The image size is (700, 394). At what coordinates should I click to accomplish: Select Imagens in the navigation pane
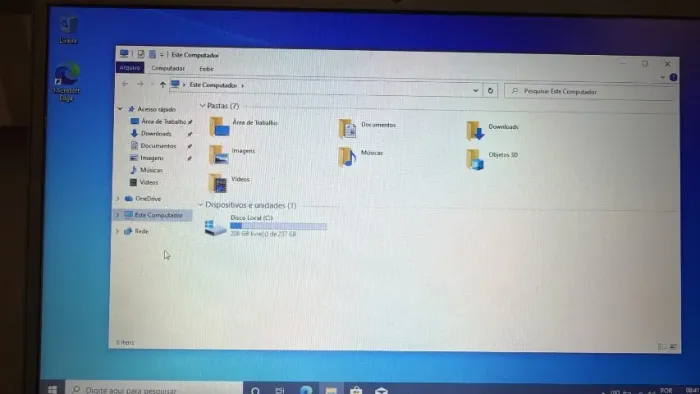click(152, 158)
